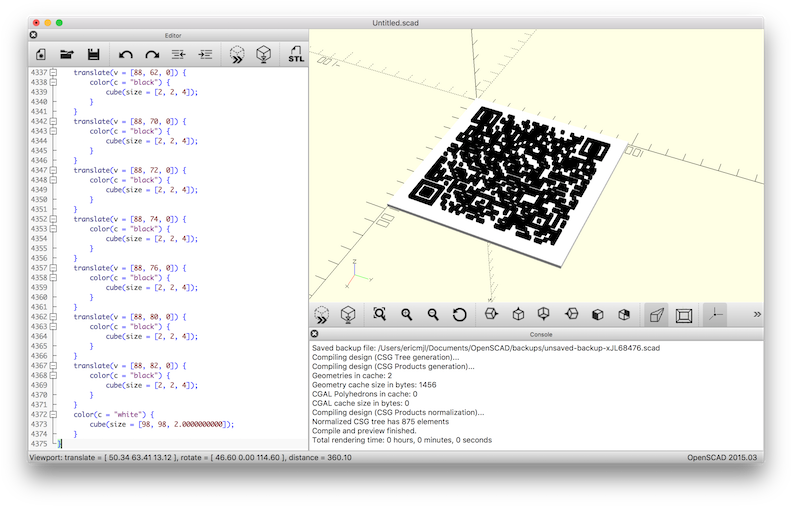Indent the selected code lines
This screenshot has height=506, width=791.
(205, 54)
